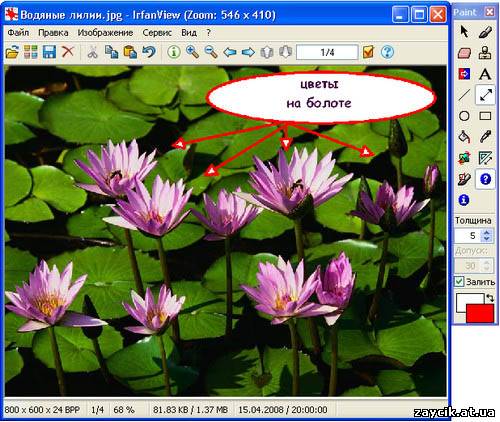The width and height of the screenshot is (500, 422).
Task: Click the greyed page up arrow icon
Action: click(x=267, y=52)
